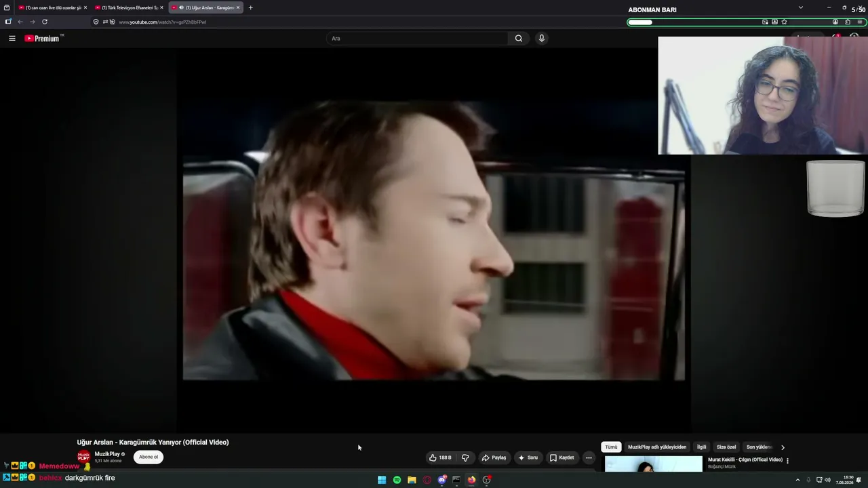Open 'Murat Kekilli - Çılgın' video title
Screen dimensions: 868x488
(745, 460)
